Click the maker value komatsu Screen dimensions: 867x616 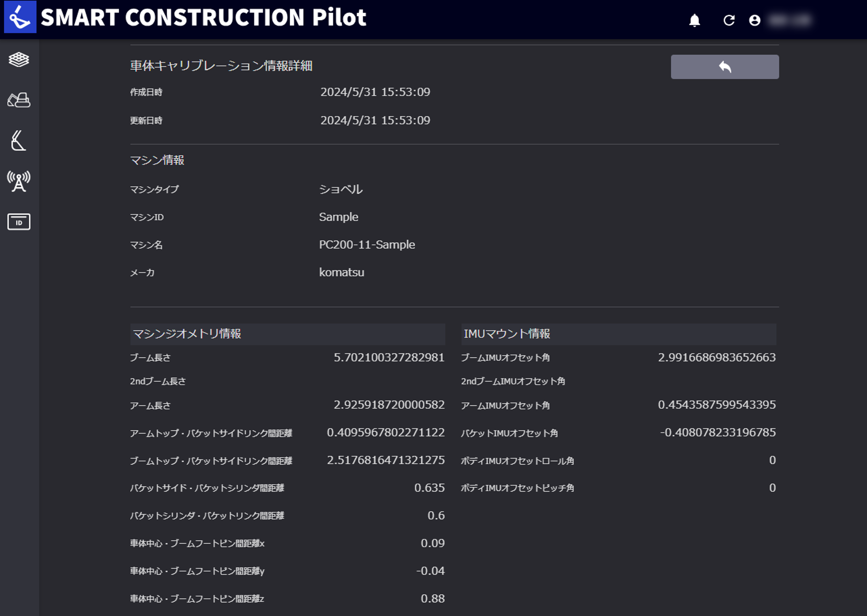click(x=341, y=272)
